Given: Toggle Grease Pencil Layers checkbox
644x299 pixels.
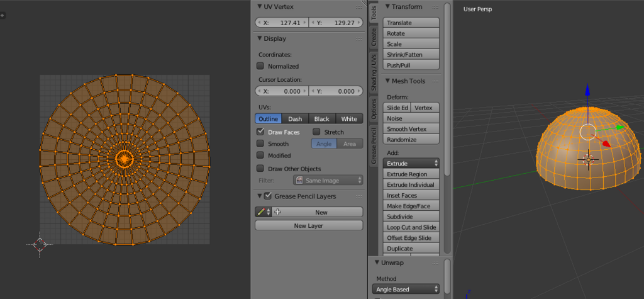Looking at the screenshot, I should click(268, 196).
